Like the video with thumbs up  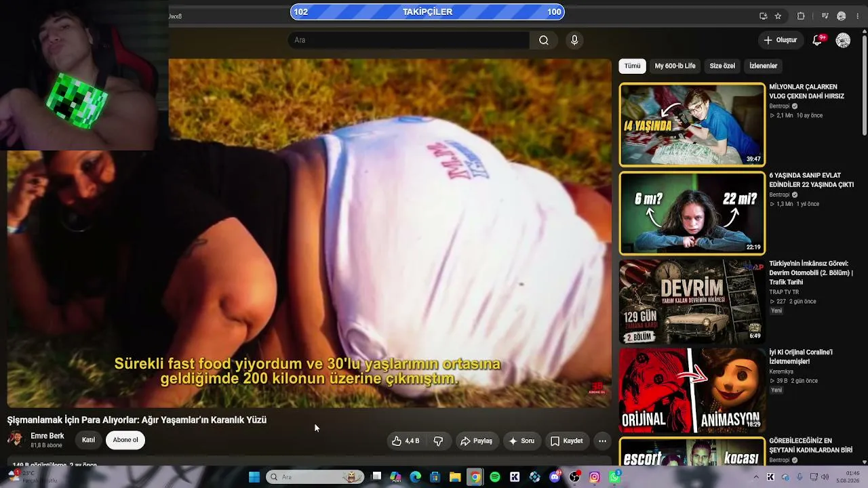pyautogui.click(x=406, y=441)
